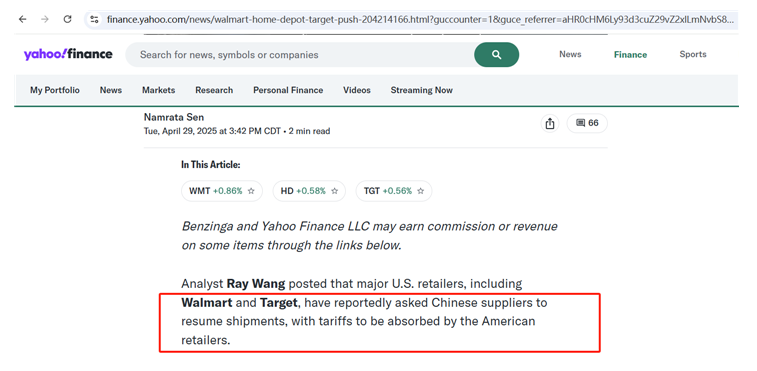The image size is (757, 371).
Task: Click the URL address bar text
Action: click(x=420, y=20)
